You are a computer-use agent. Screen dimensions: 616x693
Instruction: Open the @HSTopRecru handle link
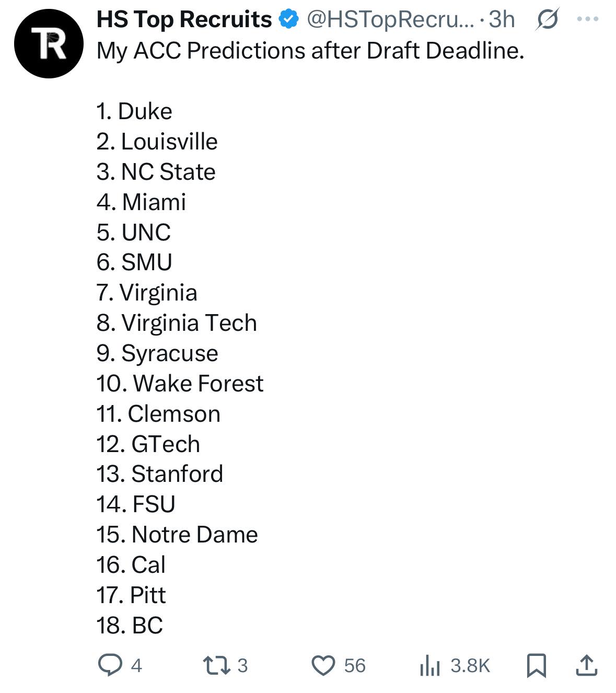tap(391, 20)
